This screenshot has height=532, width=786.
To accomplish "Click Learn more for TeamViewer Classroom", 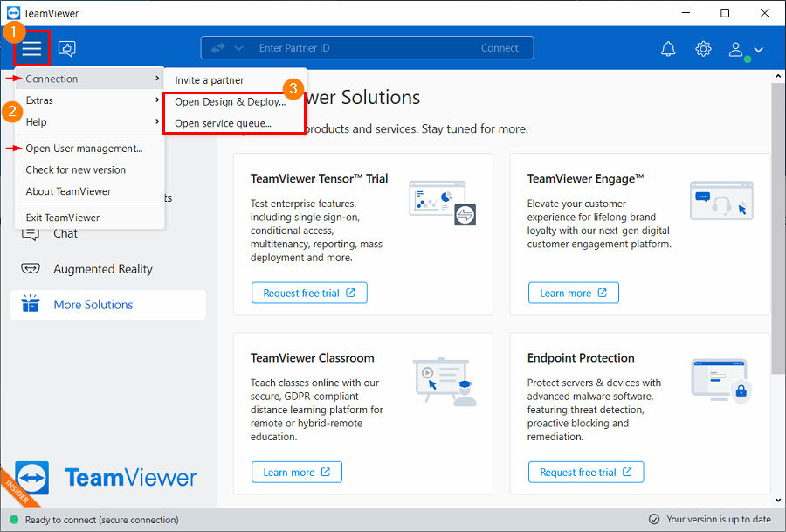I will click(297, 473).
